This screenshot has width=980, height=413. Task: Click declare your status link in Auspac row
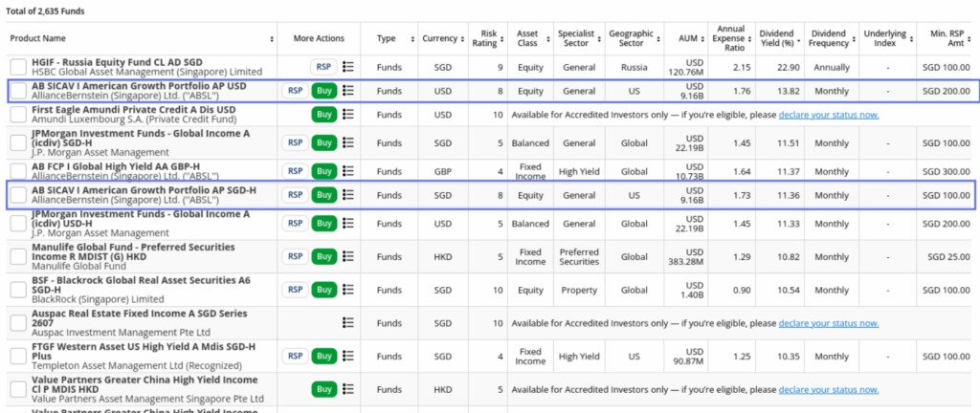pos(829,323)
